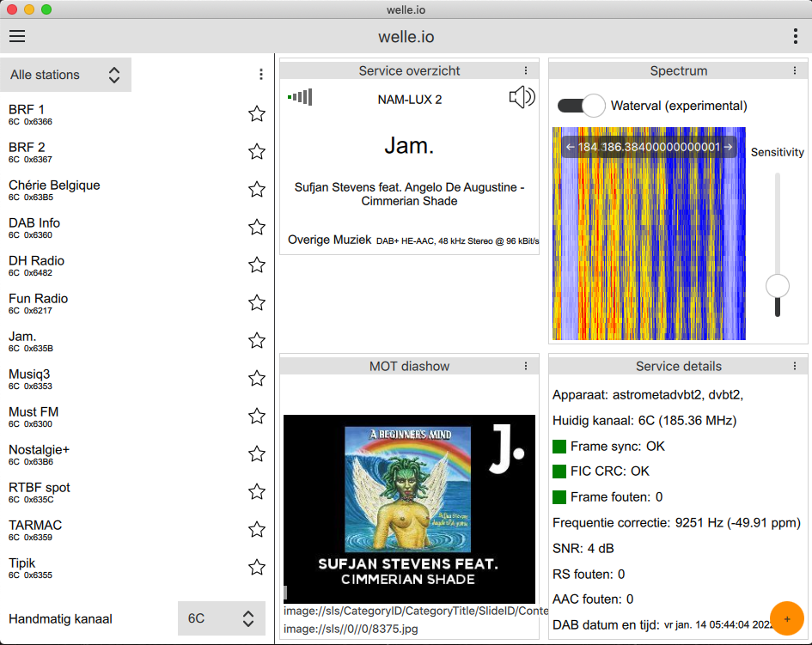Viewport: 812px width, 645px height.
Task: Open the Handmatig kanaal 6C dropdown
Action: (222, 618)
